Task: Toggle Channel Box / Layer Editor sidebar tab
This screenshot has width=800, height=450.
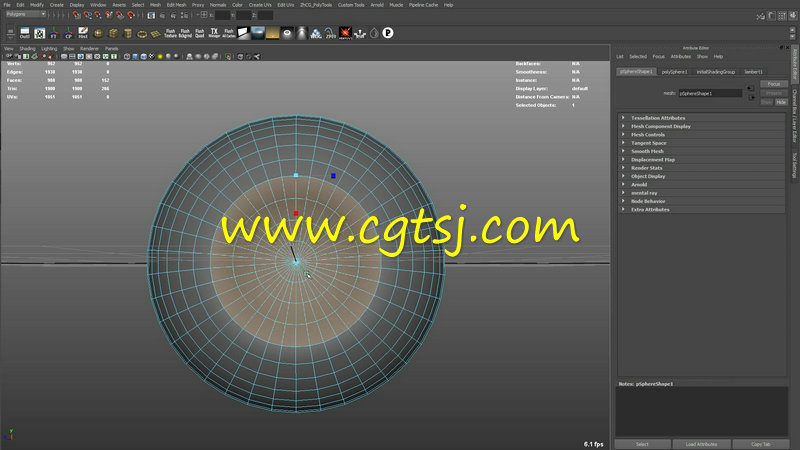Action: click(x=794, y=116)
